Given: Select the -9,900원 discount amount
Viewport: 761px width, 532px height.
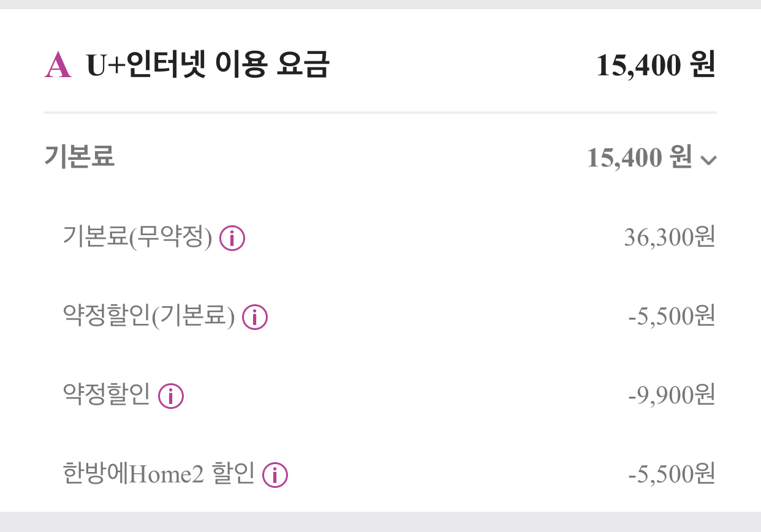Looking at the screenshot, I should pos(672,395).
